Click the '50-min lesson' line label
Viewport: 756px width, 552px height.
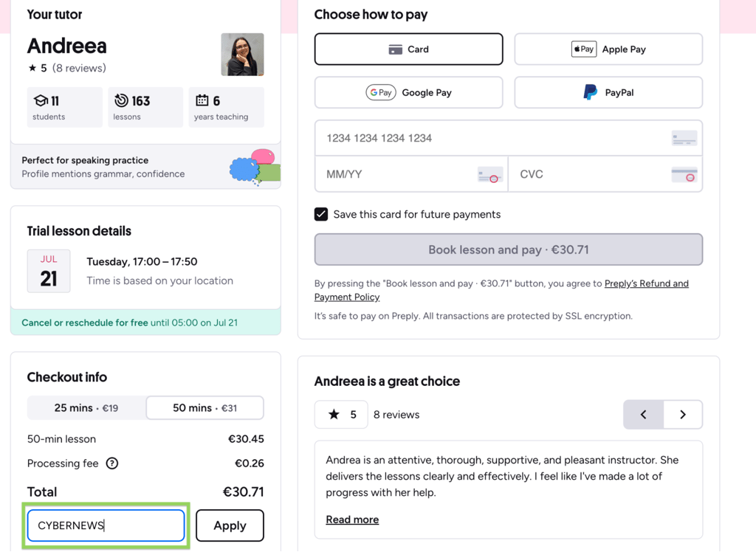pos(62,439)
